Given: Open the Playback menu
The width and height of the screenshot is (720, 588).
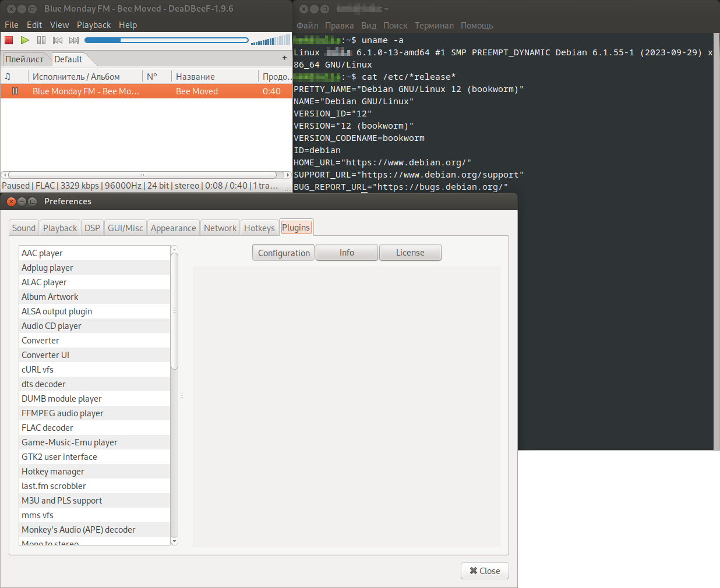Looking at the screenshot, I should [93, 25].
